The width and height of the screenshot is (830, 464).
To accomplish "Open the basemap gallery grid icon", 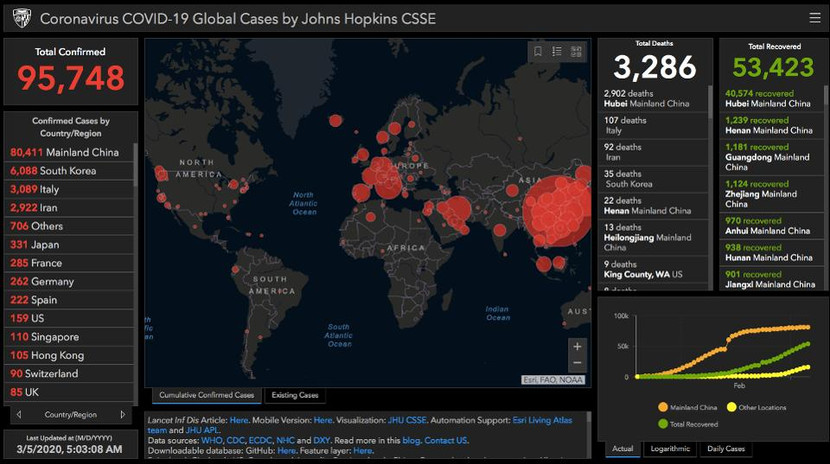I will click(576, 52).
